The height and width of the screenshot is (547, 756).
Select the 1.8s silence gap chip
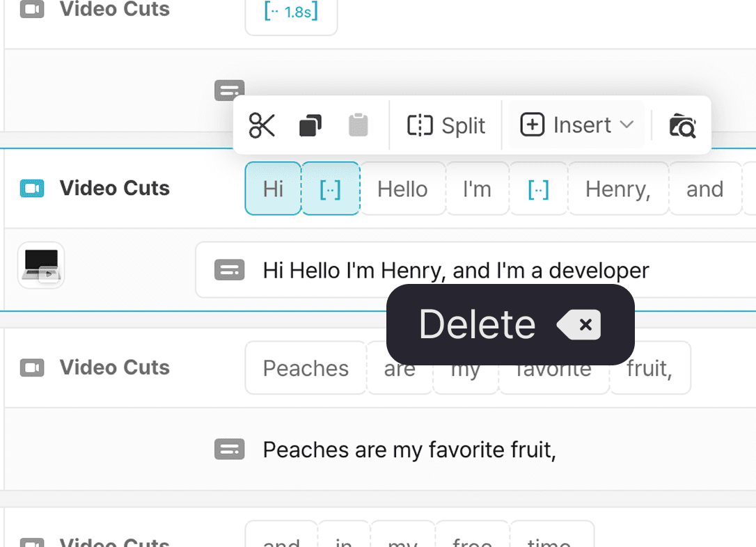pos(291,13)
